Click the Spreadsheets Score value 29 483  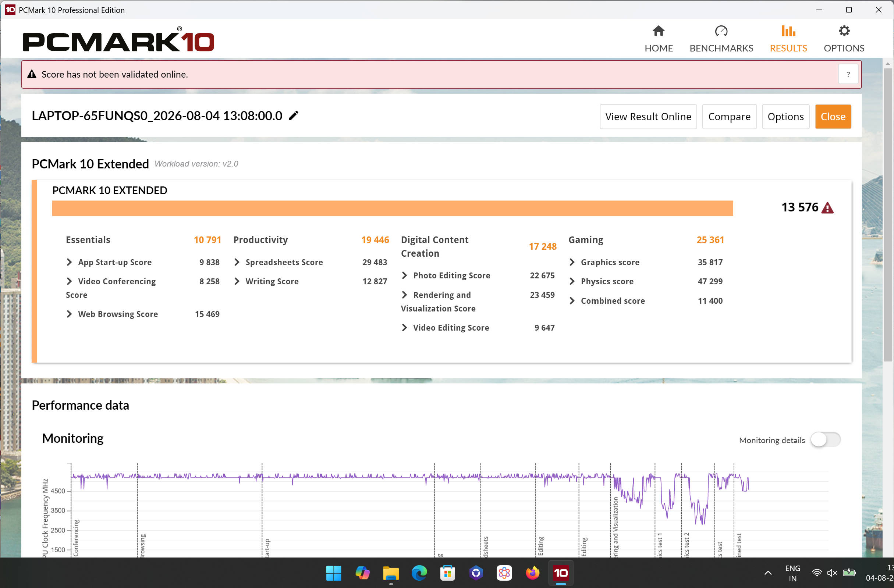coord(375,262)
